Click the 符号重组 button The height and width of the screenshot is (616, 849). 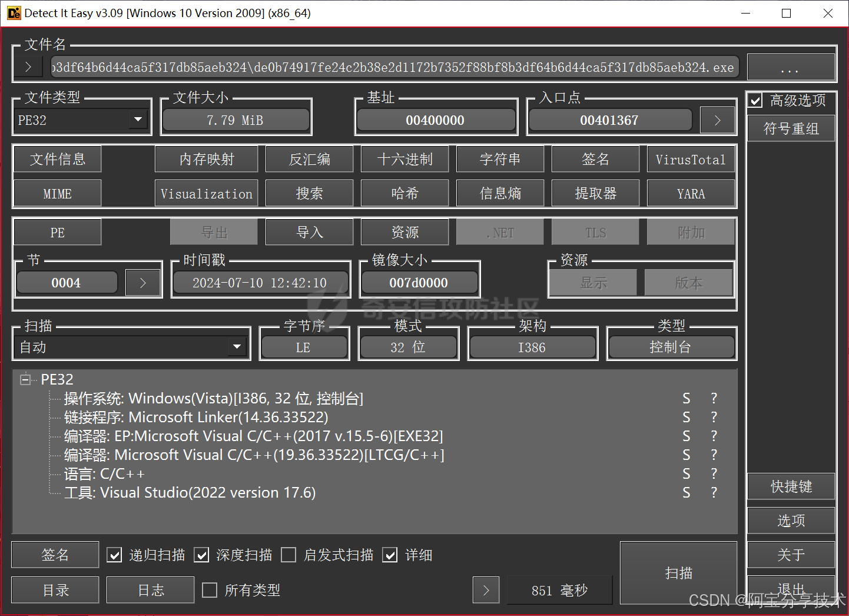[x=791, y=128]
